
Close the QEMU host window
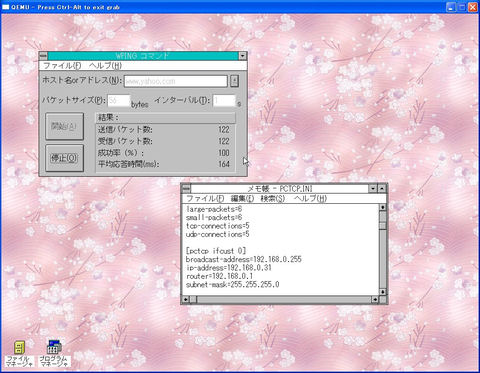click(x=473, y=7)
